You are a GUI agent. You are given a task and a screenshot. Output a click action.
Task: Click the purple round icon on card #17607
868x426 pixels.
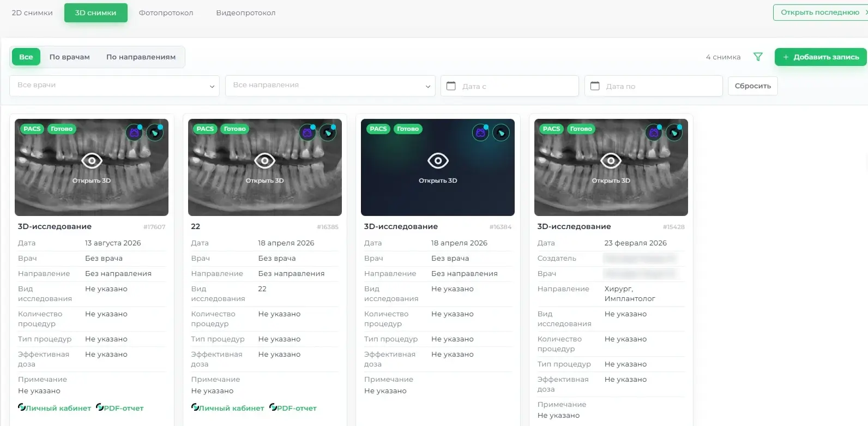pos(134,133)
